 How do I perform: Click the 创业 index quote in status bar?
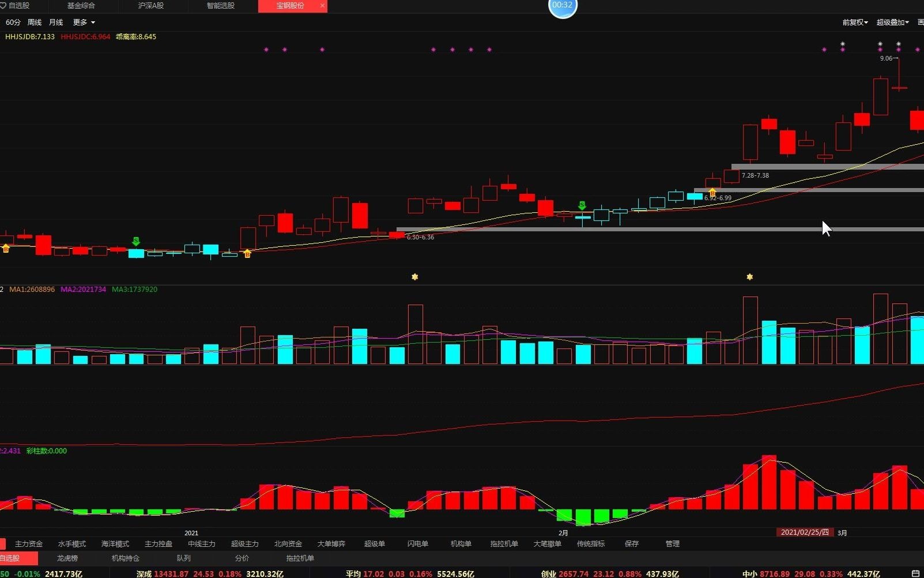[610, 573]
